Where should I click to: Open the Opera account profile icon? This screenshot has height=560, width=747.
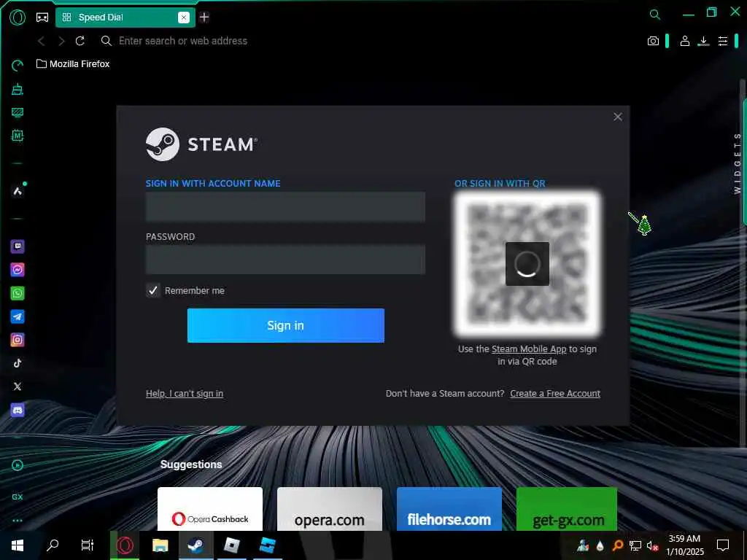coord(684,41)
